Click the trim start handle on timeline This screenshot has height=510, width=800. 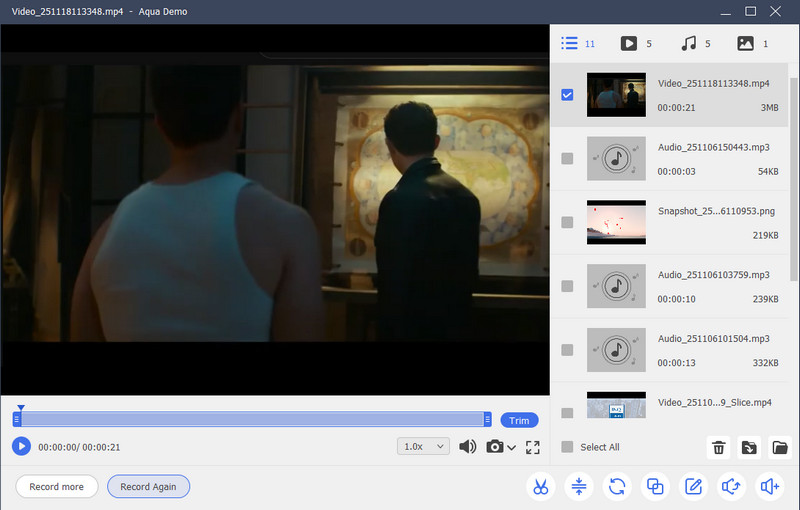(x=17, y=419)
